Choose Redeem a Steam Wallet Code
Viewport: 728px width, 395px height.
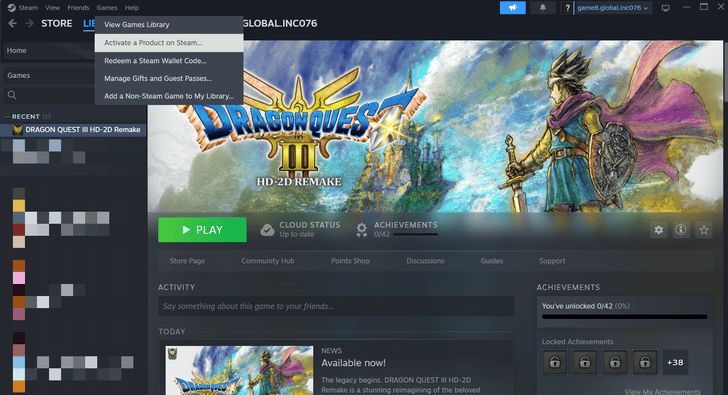click(169, 61)
